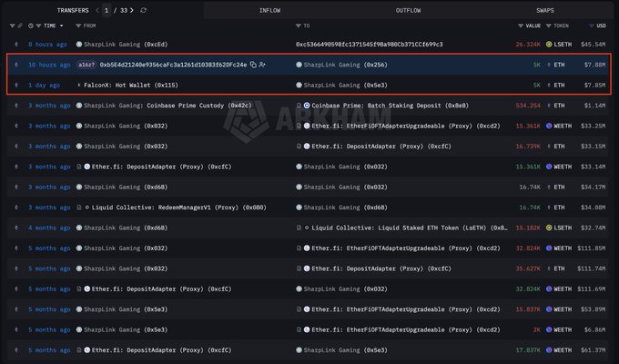Click the 2K WEETH value cell

click(537, 329)
